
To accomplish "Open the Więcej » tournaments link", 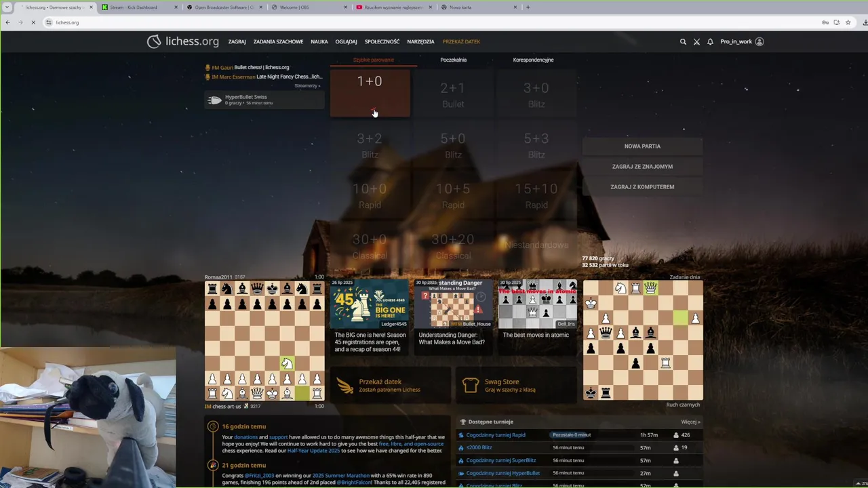I will (690, 422).
